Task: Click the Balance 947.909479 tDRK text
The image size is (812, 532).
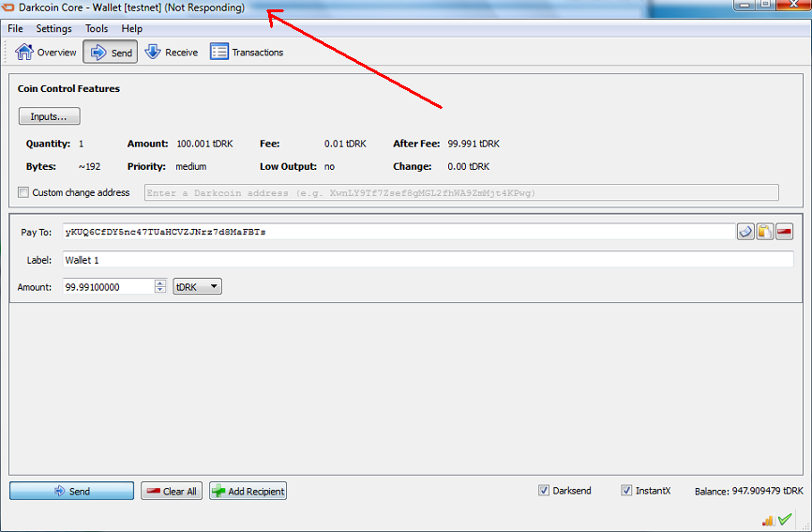Action: 749,491
